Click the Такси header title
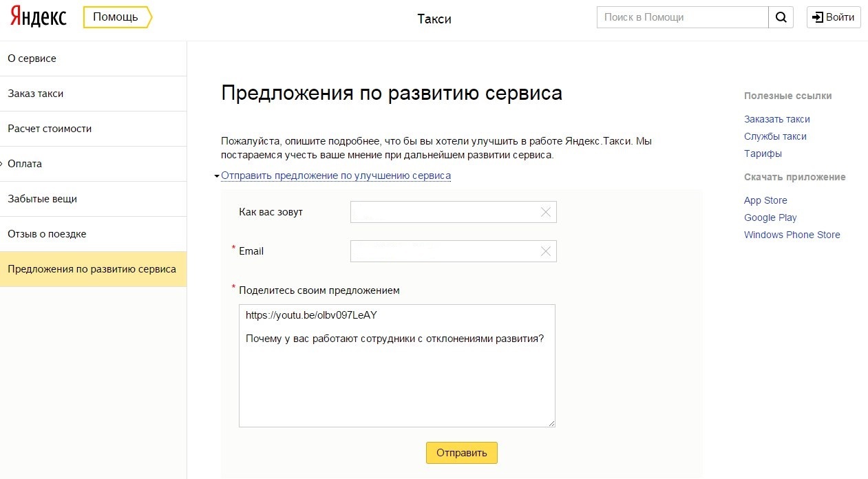 click(x=434, y=19)
